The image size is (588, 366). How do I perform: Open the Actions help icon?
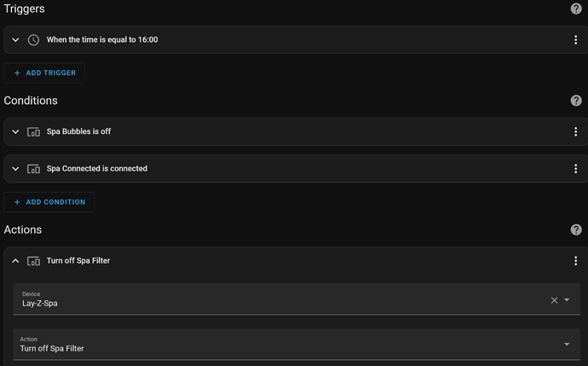click(x=576, y=230)
